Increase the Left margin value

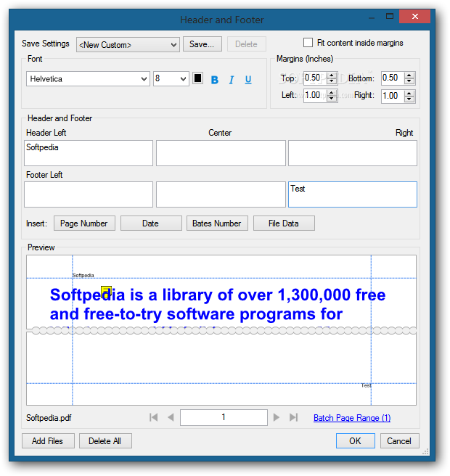coord(332,93)
